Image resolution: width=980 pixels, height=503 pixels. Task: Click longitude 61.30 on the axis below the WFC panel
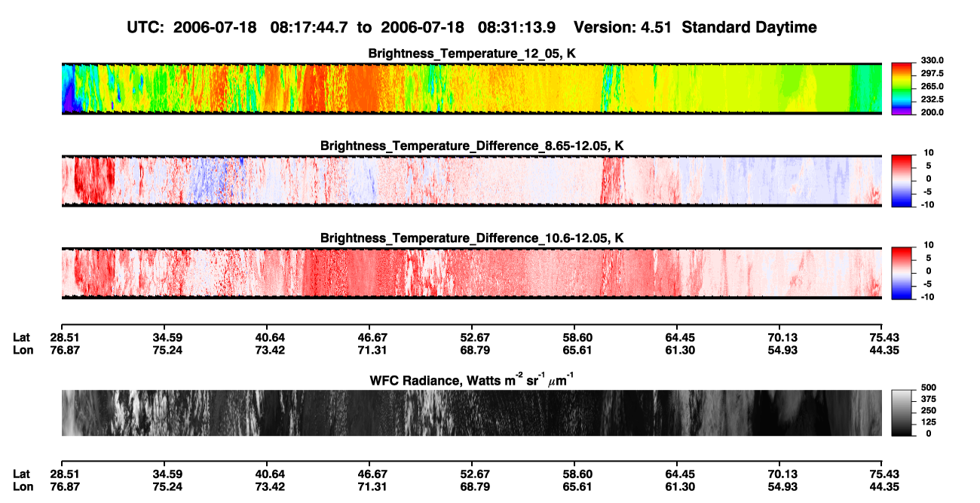tap(680, 486)
